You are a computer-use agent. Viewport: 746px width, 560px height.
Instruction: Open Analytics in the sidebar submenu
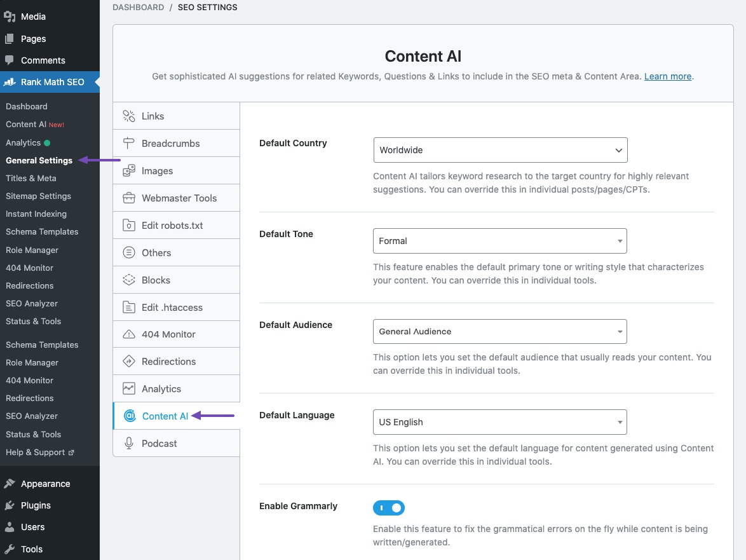click(24, 142)
